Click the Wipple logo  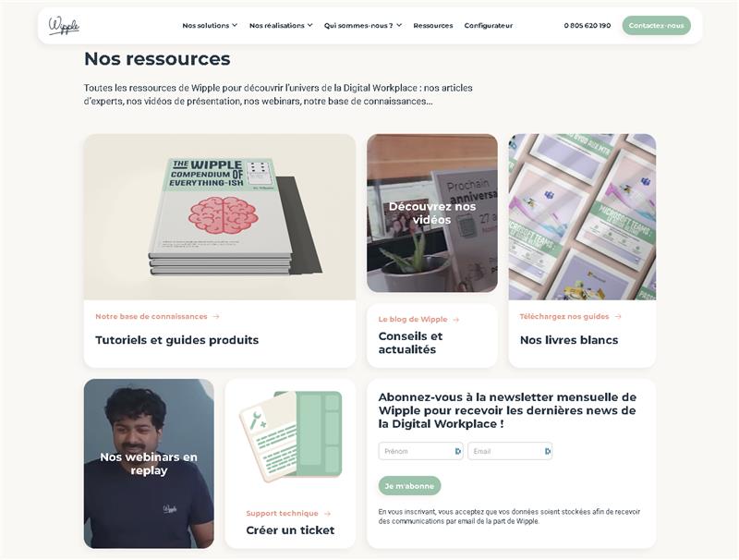click(64, 26)
